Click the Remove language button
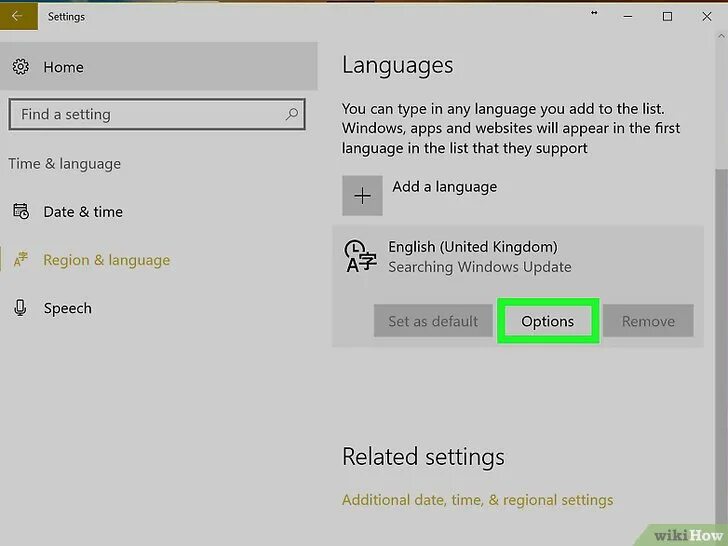The image size is (728, 546). (x=648, y=321)
